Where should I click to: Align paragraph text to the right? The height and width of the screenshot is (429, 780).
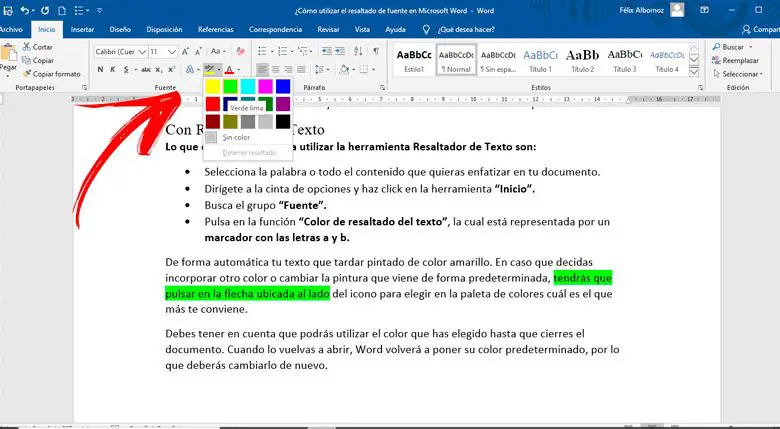288,69
